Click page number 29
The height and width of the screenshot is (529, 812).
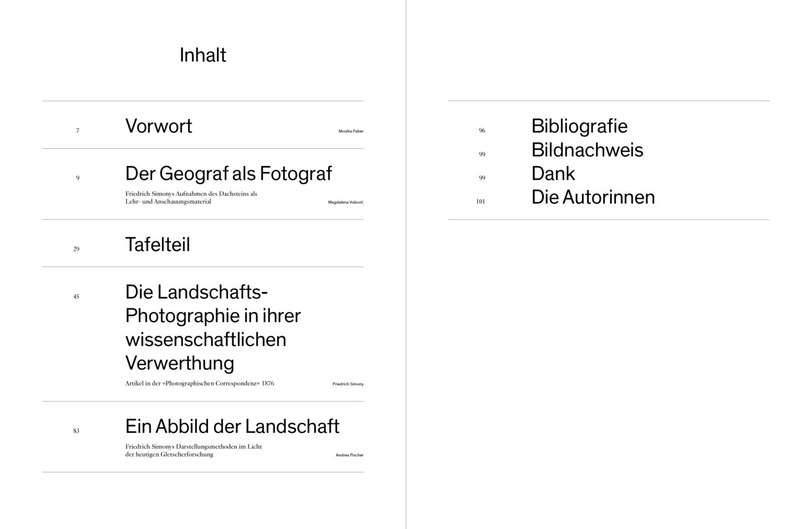[76, 249]
